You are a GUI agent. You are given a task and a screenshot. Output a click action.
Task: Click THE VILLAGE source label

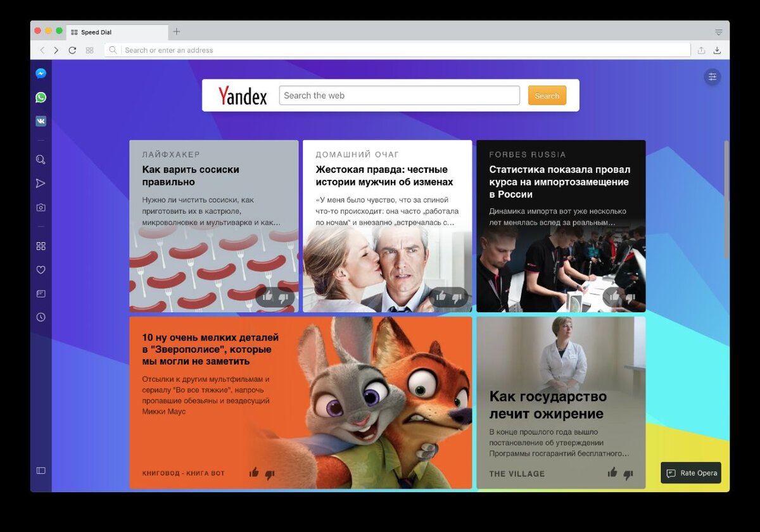pyautogui.click(x=517, y=474)
